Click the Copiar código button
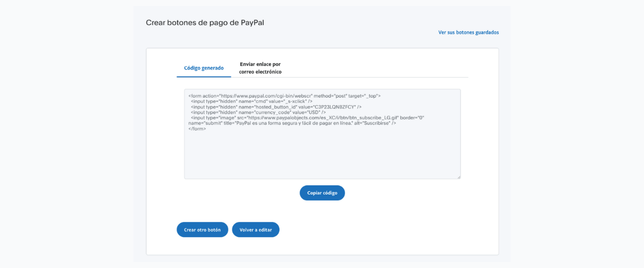 tap(322, 193)
